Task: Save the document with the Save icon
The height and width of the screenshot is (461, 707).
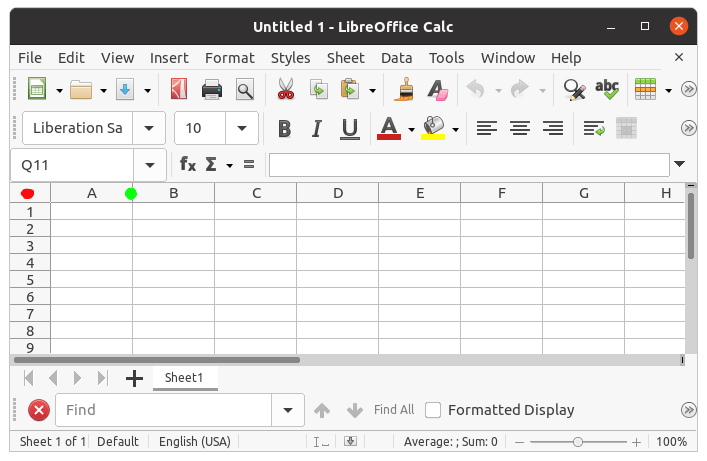Action: [x=125, y=89]
